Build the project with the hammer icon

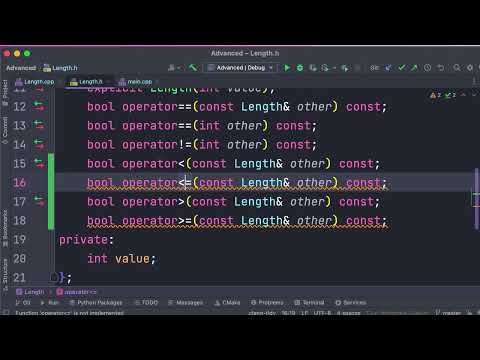pyautogui.click(x=193, y=68)
